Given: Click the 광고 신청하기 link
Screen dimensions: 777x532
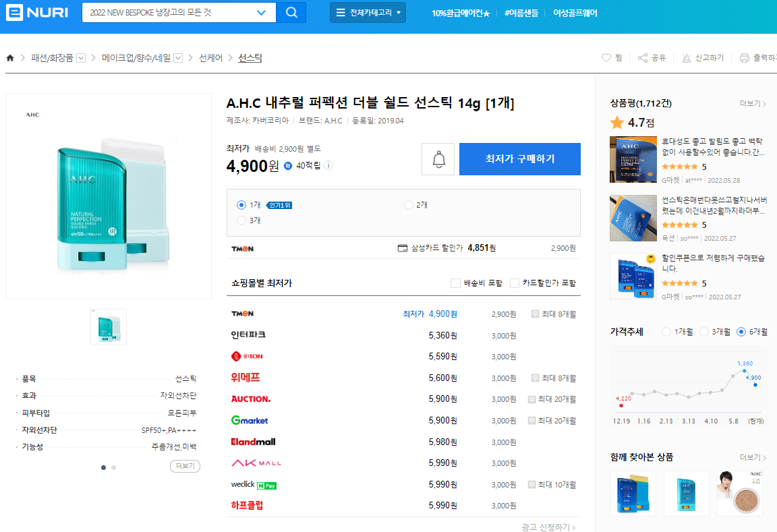Looking at the screenshot, I should (x=548, y=527).
